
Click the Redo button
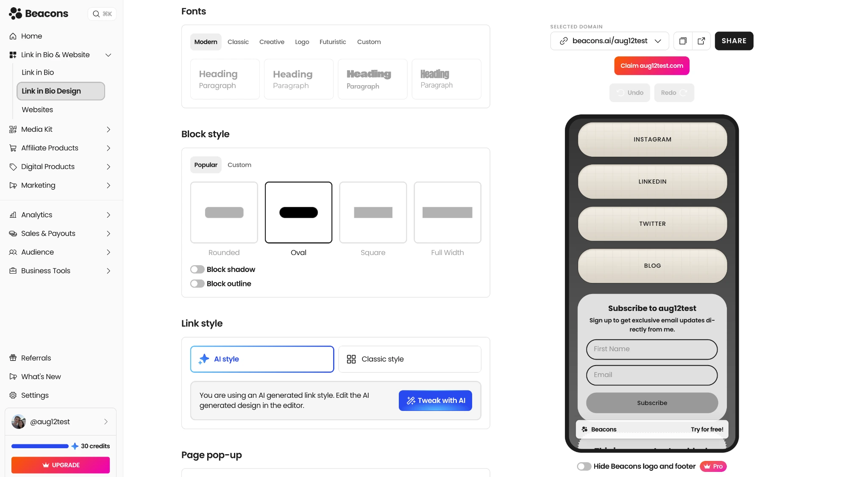(674, 93)
